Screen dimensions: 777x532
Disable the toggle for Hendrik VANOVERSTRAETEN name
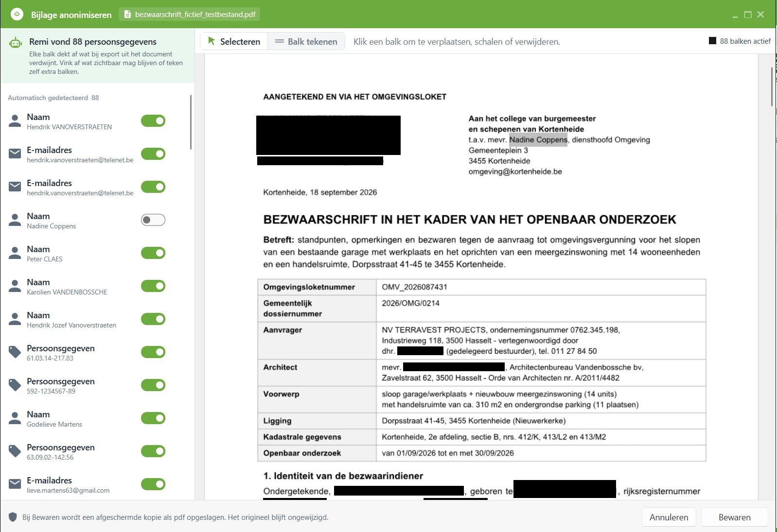click(153, 121)
